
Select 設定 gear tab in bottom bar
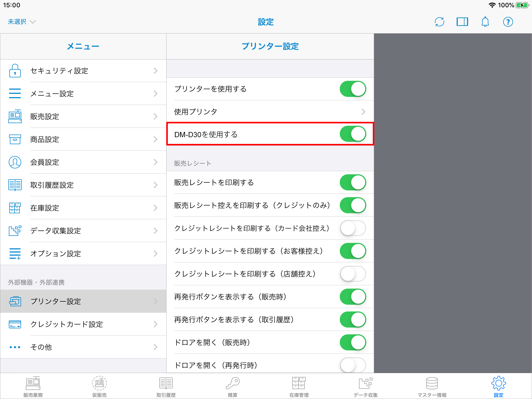pos(498,387)
